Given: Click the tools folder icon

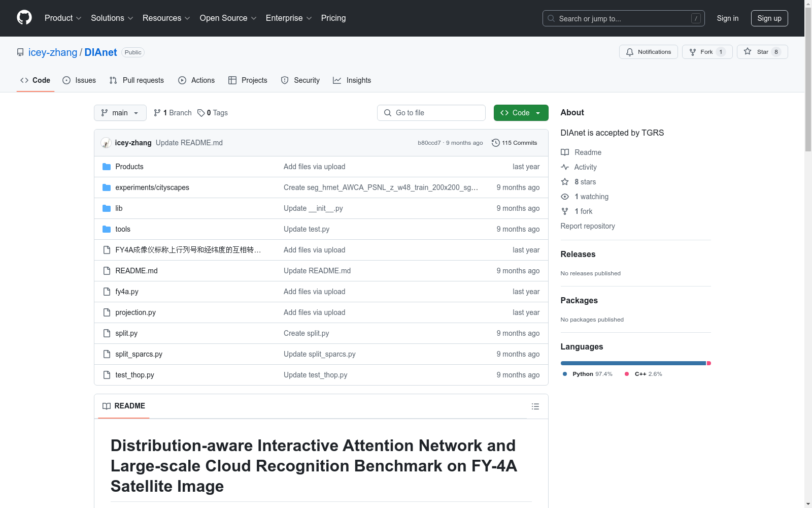Looking at the screenshot, I should [107, 229].
